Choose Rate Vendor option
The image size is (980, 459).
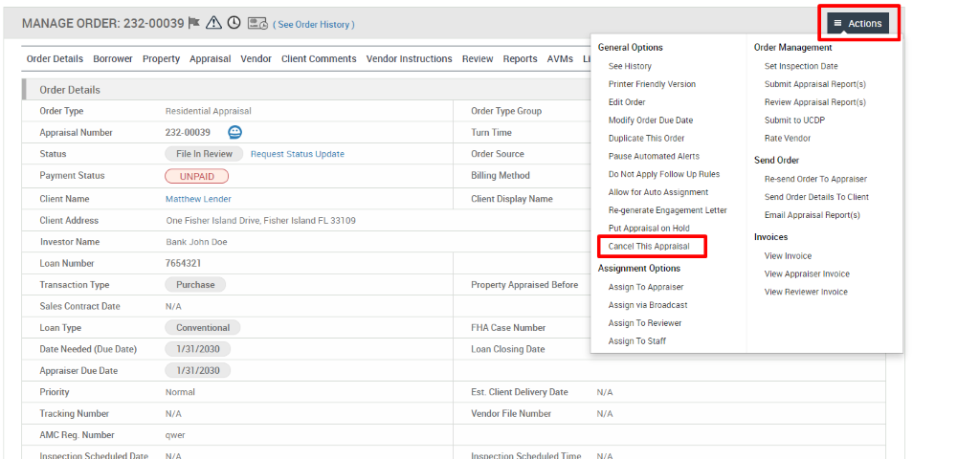click(788, 139)
